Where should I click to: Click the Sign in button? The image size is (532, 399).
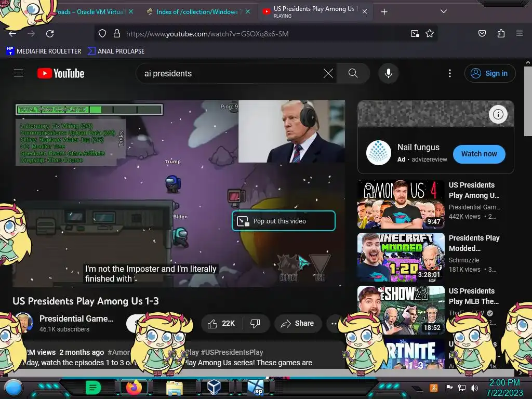[x=489, y=73]
